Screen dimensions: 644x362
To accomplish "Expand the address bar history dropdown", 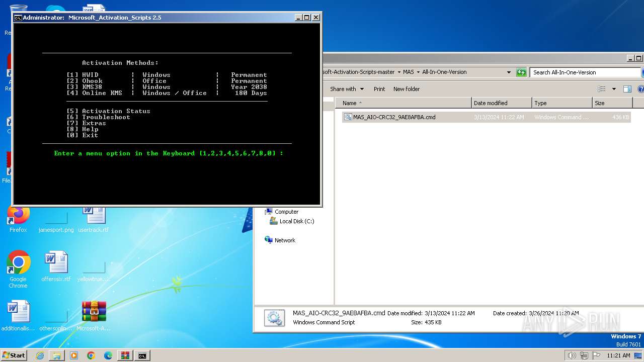I will click(509, 72).
